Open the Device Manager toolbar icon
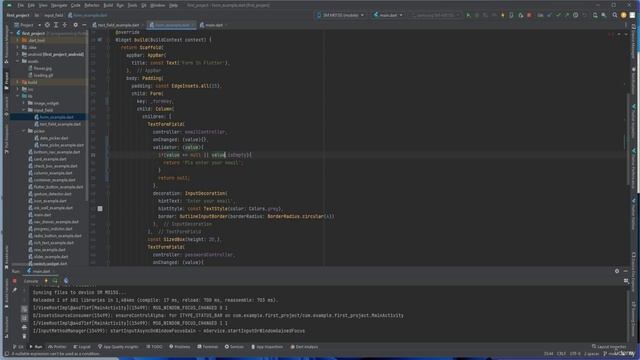The height and width of the screenshot is (360, 640). (x=595, y=15)
